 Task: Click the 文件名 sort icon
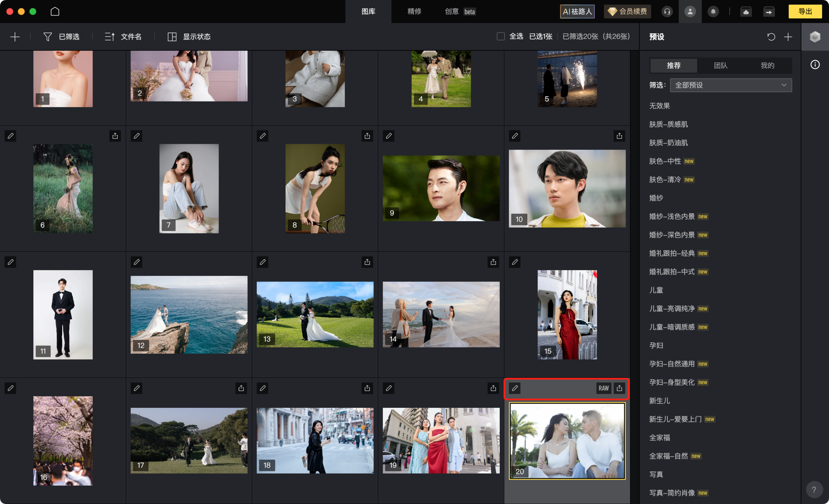[109, 37]
